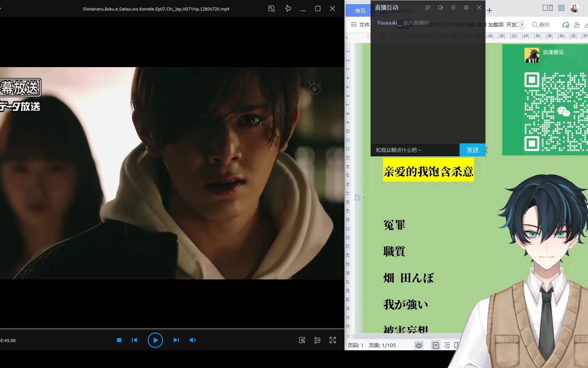
Task: Stop playback in the video player
Action: [119, 340]
